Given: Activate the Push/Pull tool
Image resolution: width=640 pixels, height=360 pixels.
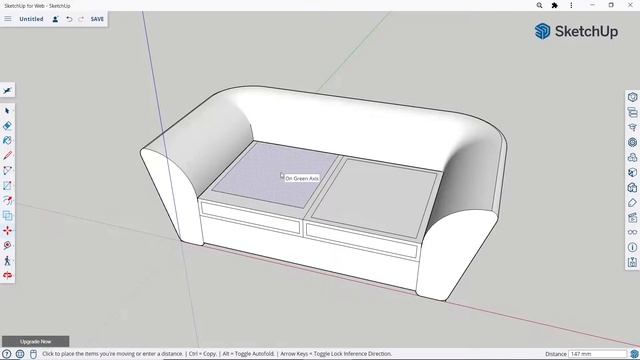Looking at the screenshot, I should 7,200.
